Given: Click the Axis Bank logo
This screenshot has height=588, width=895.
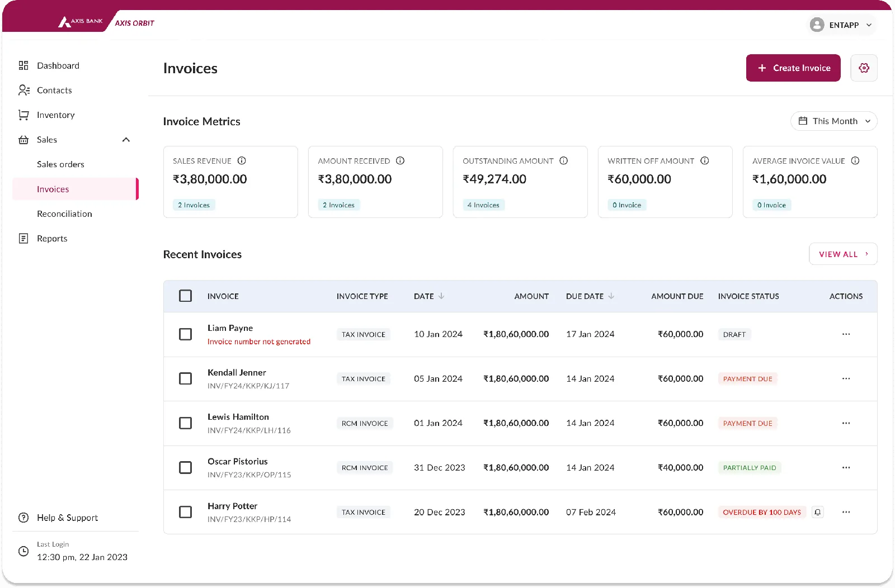Looking at the screenshot, I should coord(81,22).
